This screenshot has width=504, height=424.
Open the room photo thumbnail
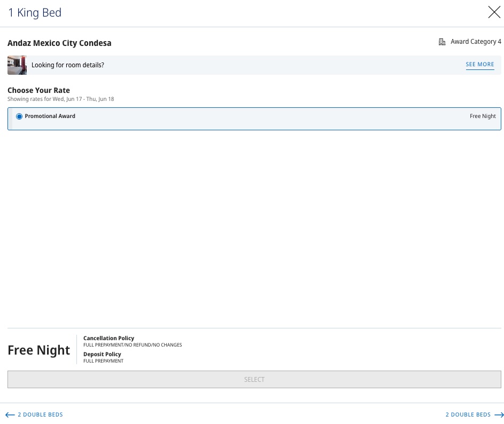pyautogui.click(x=17, y=65)
